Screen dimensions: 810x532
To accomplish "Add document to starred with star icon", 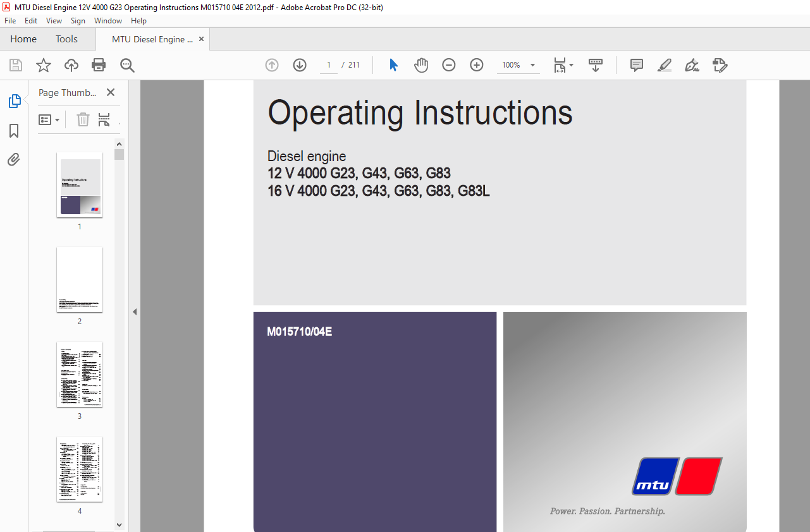I will 43,65.
